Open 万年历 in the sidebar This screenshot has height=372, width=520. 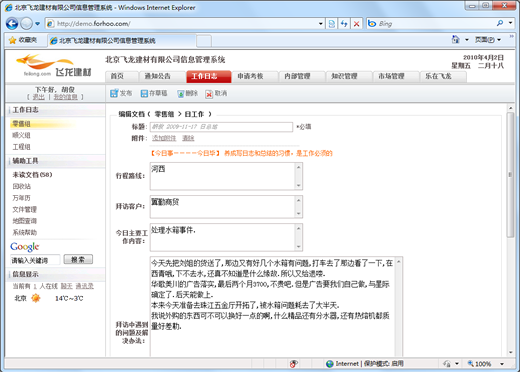pyautogui.click(x=21, y=198)
